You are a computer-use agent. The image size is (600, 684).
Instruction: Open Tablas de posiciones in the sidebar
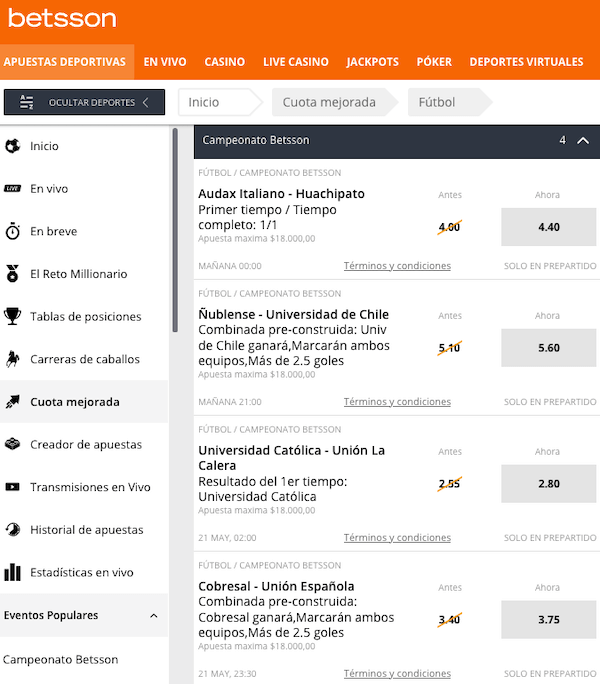tap(84, 316)
